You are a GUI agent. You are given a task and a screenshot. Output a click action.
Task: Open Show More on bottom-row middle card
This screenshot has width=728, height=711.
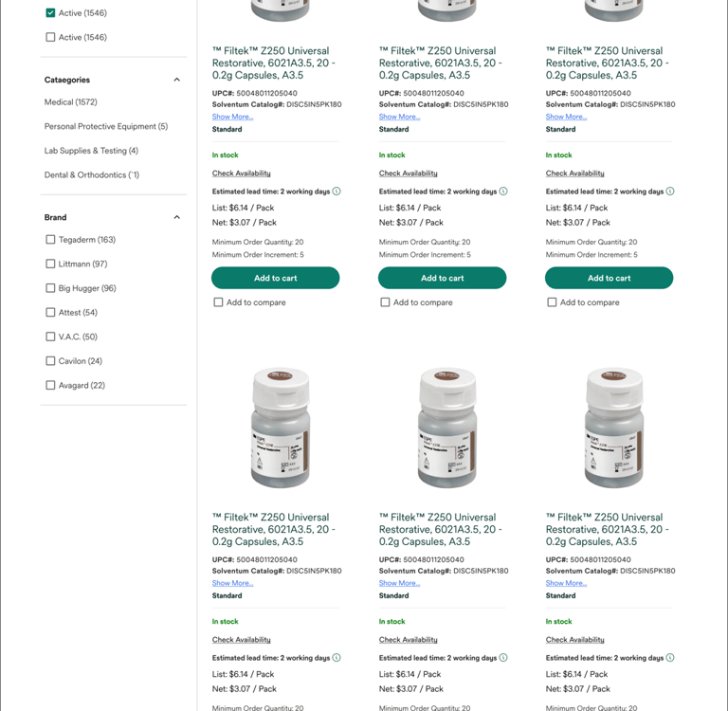(399, 583)
